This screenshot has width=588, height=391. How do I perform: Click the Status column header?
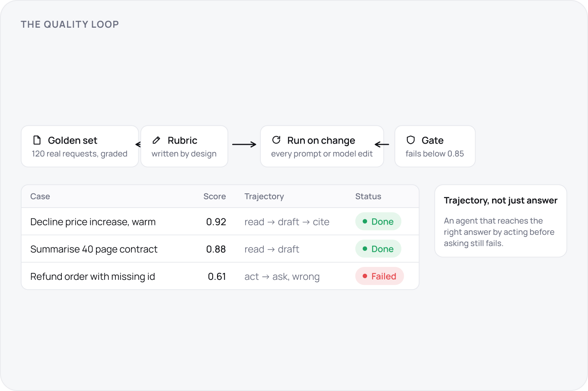click(x=368, y=196)
